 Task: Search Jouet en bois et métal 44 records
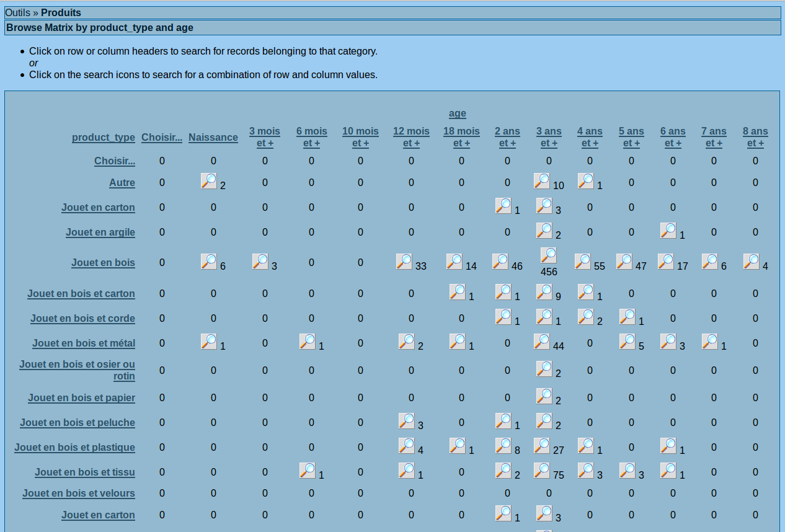click(x=541, y=342)
